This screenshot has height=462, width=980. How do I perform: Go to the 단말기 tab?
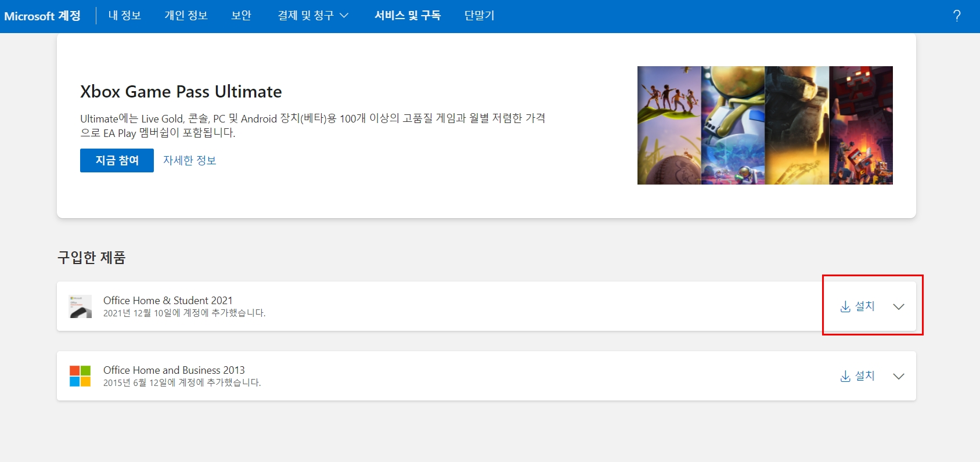pos(480,16)
